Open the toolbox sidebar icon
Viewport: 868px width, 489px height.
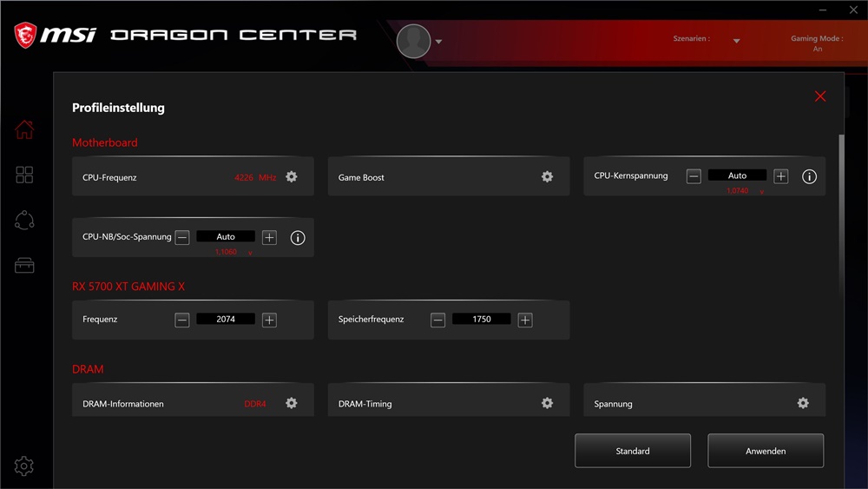pos(24,266)
